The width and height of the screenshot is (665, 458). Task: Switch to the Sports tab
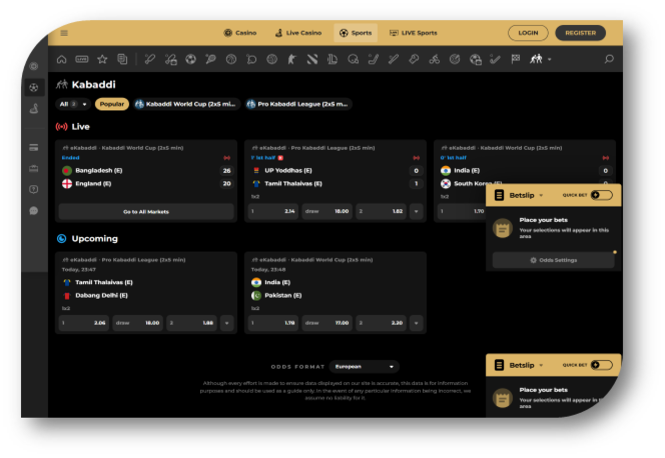pyautogui.click(x=355, y=33)
